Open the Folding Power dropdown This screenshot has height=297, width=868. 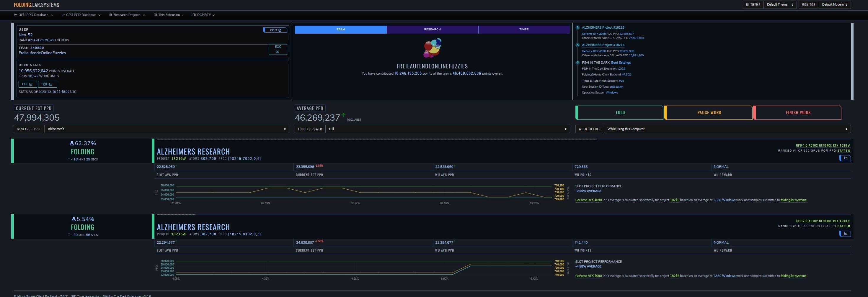click(x=448, y=129)
